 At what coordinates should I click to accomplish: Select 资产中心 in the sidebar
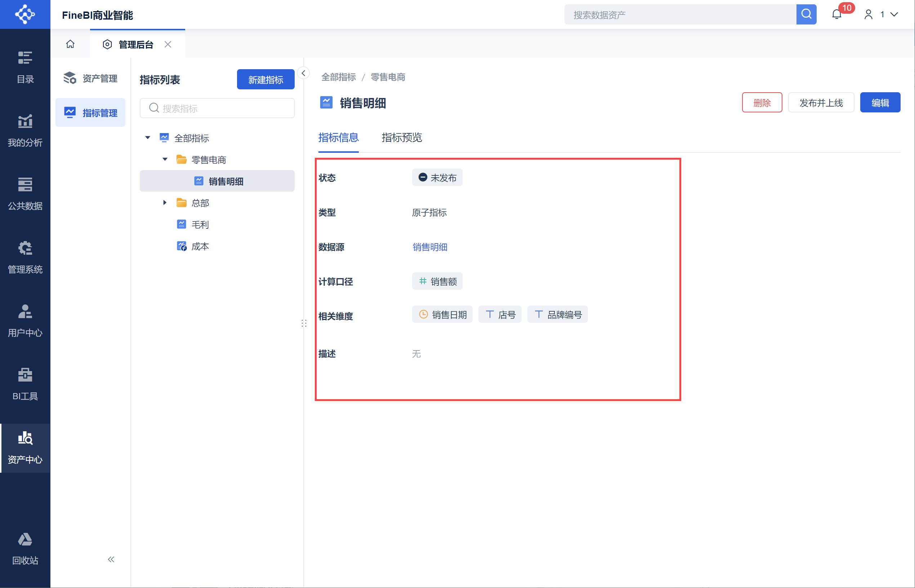[x=25, y=448]
